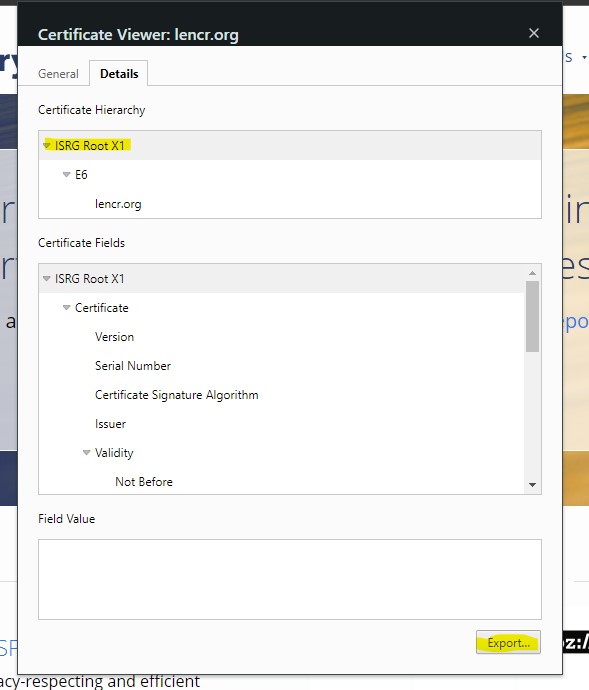Select the Details tab
This screenshot has height=690, width=589.
(x=119, y=73)
